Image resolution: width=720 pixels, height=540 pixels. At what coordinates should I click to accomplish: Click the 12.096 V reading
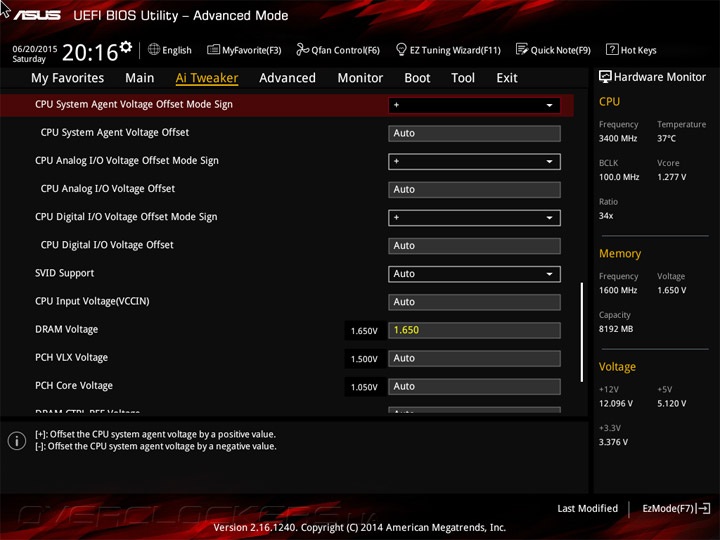tap(616, 403)
